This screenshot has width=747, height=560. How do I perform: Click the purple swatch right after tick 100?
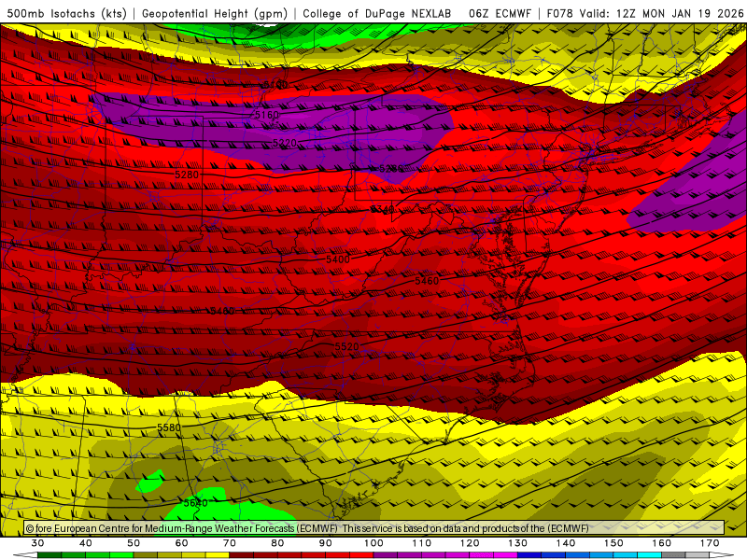coord(385,555)
